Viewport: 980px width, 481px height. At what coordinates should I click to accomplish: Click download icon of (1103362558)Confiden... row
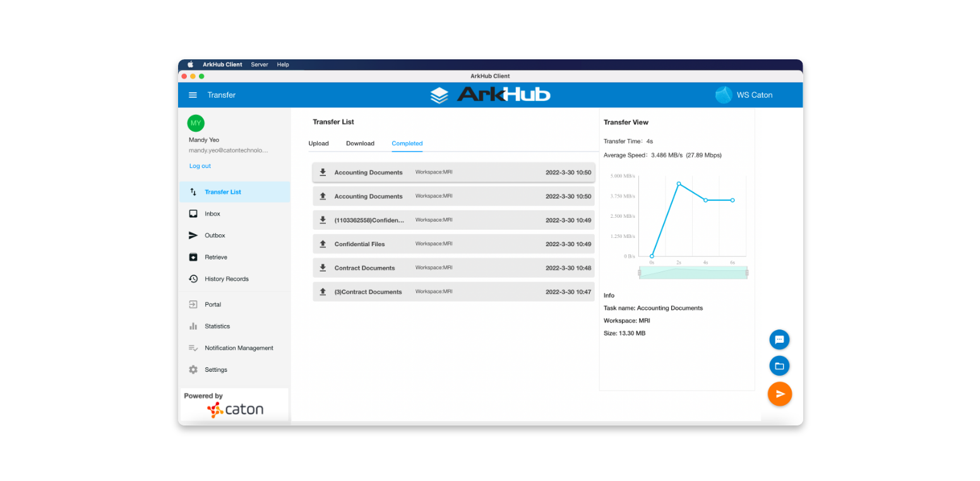pyautogui.click(x=323, y=220)
